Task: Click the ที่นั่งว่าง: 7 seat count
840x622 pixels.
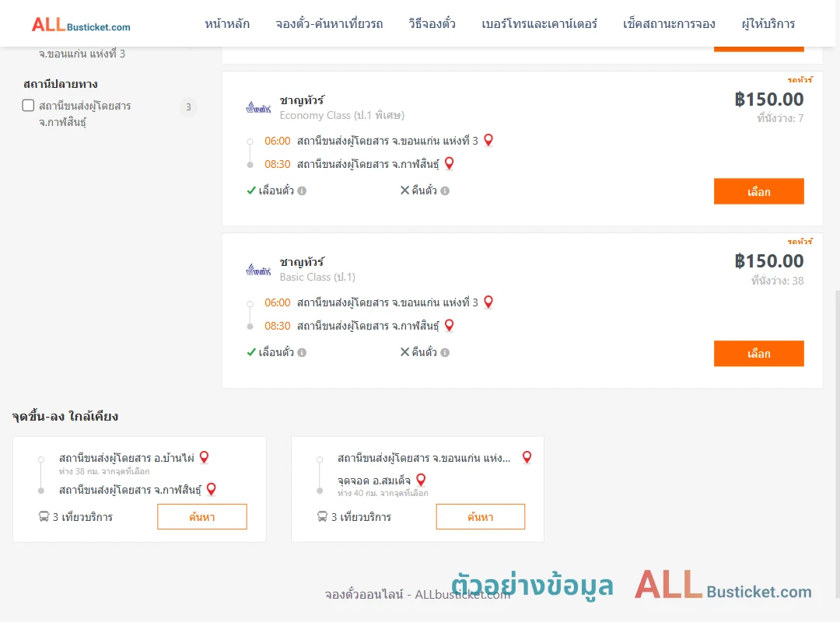Action: click(x=780, y=118)
